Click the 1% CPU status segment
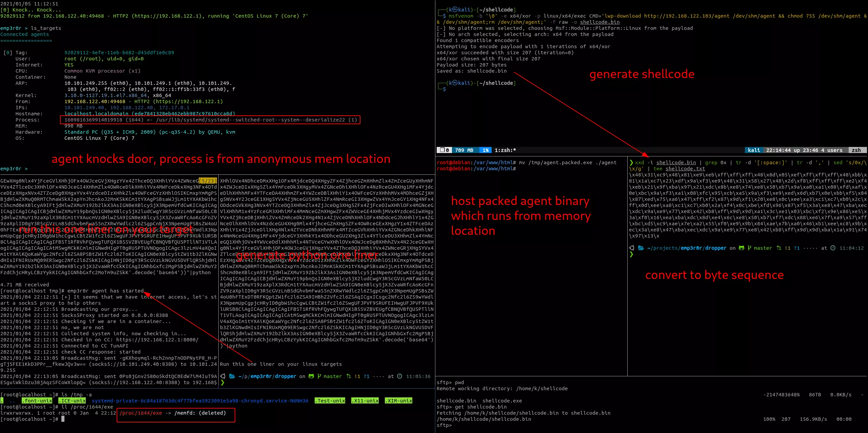This screenshot has height=433, width=868. 485,150
